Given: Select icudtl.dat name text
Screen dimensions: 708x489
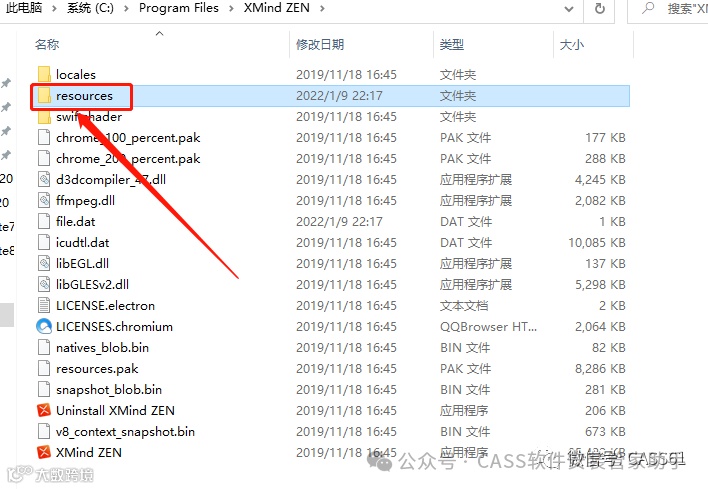Looking at the screenshot, I should click(x=83, y=242).
